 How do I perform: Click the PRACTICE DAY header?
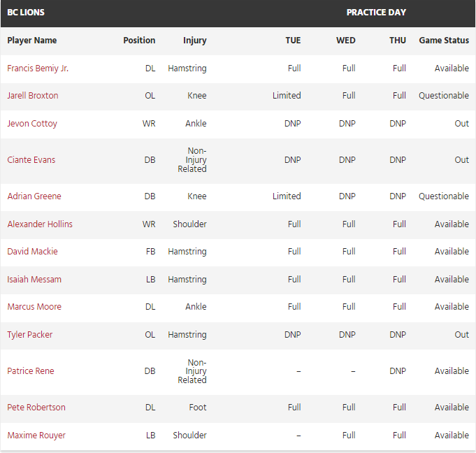pyautogui.click(x=376, y=13)
